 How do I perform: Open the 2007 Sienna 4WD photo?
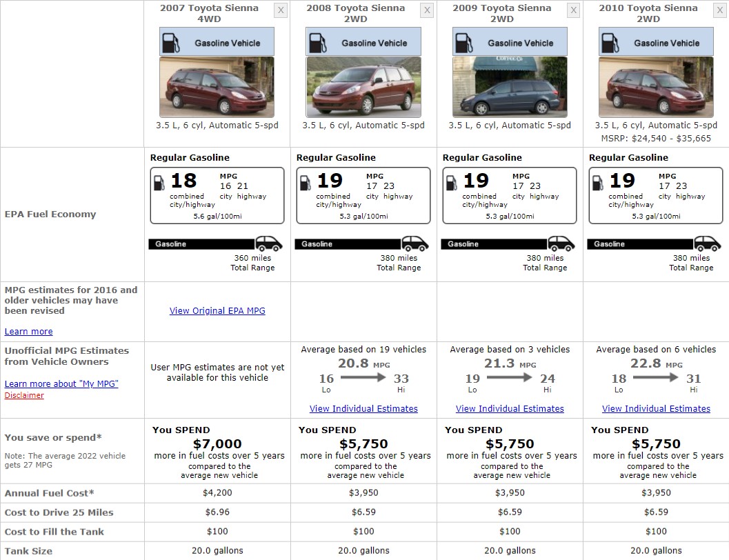click(217, 87)
